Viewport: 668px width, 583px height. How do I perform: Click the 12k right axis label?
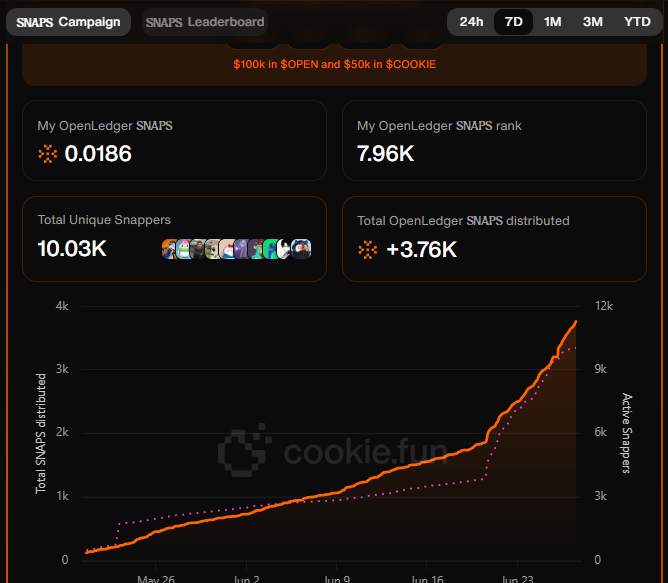[604, 306]
